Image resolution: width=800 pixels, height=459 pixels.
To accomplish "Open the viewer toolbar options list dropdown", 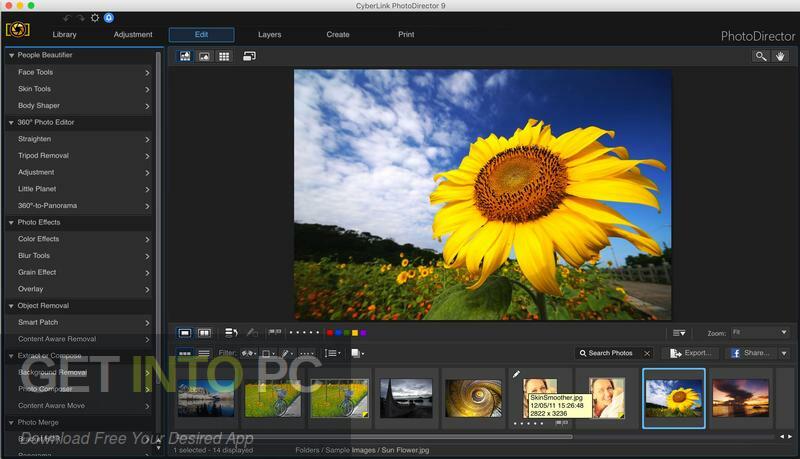I will 679,333.
